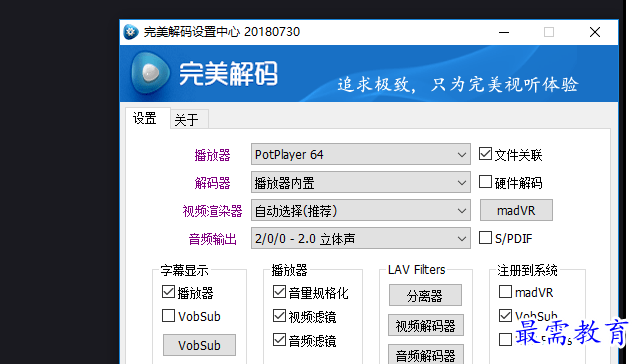Click the 解码器 label text
Viewport: 637px width, 364px height.
coord(212,183)
